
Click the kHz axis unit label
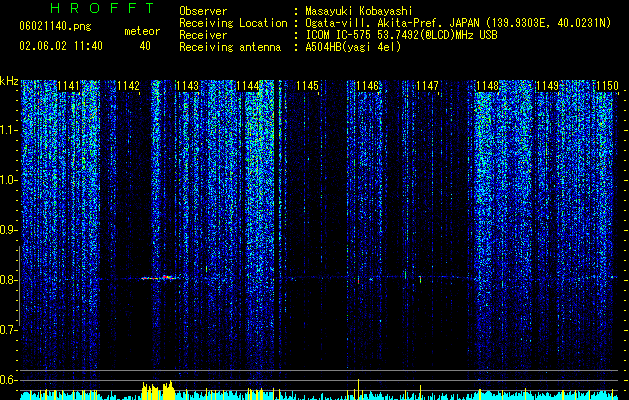coord(9,81)
